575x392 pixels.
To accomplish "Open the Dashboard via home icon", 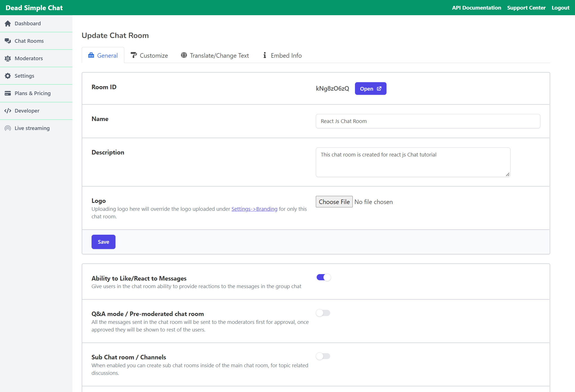I will tap(8, 23).
